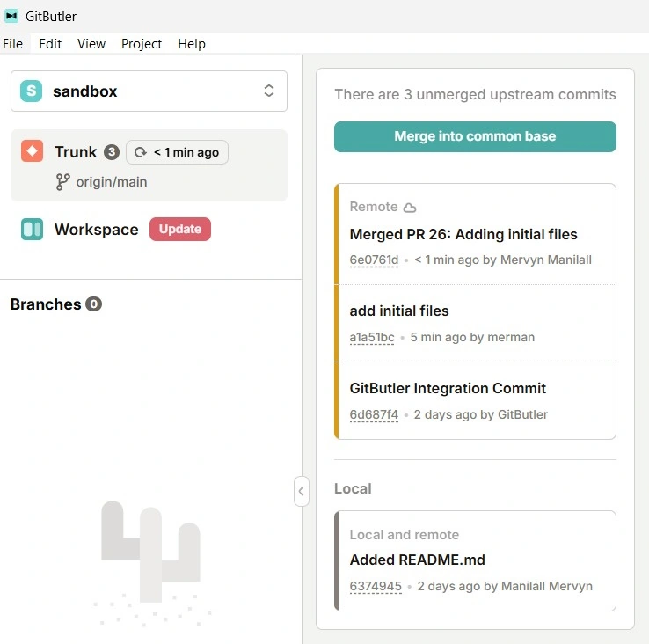The width and height of the screenshot is (649, 644).
Task: Click the Branches count badge showing 0
Action: 94,304
